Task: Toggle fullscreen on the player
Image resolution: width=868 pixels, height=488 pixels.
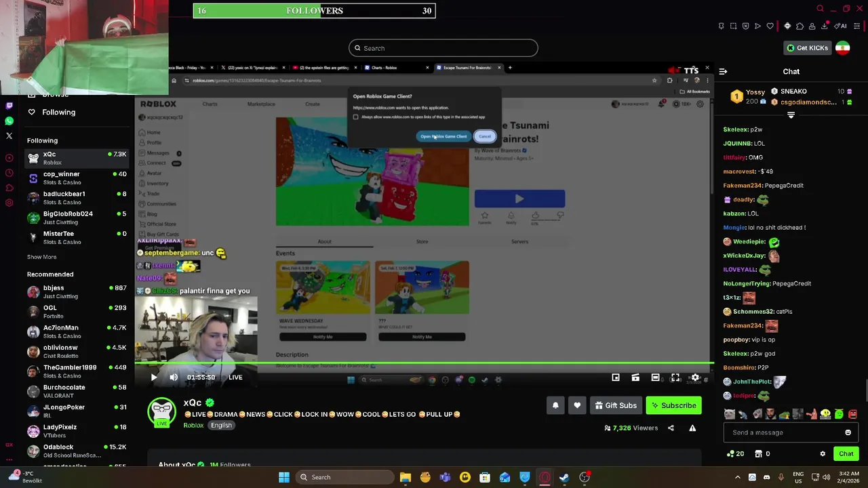Action: [x=675, y=378]
